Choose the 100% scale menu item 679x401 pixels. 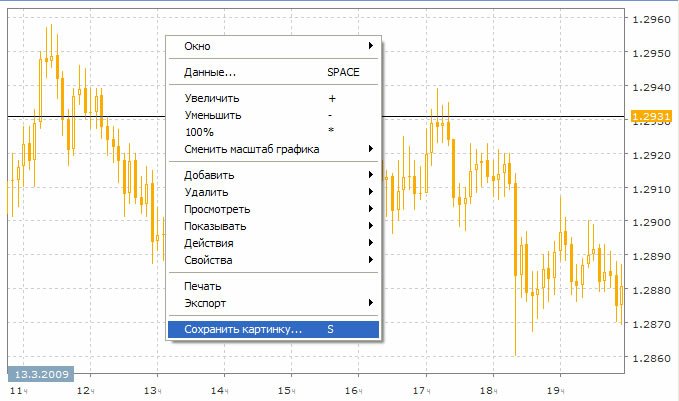(199, 133)
